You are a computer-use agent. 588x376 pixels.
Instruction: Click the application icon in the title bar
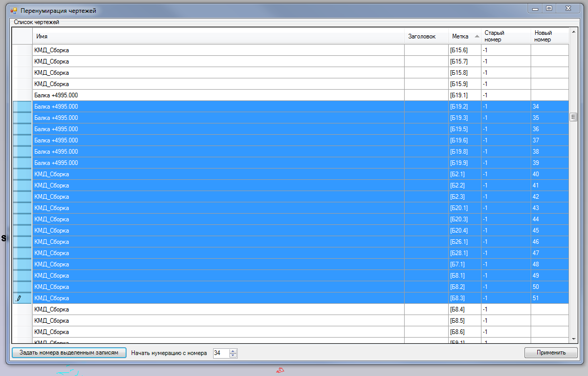pyautogui.click(x=14, y=10)
